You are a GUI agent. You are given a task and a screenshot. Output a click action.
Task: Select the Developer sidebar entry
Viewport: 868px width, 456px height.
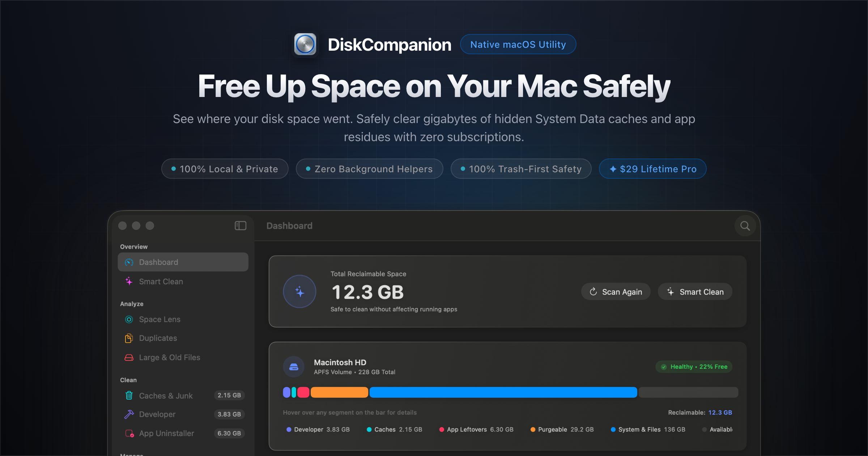coord(183,414)
